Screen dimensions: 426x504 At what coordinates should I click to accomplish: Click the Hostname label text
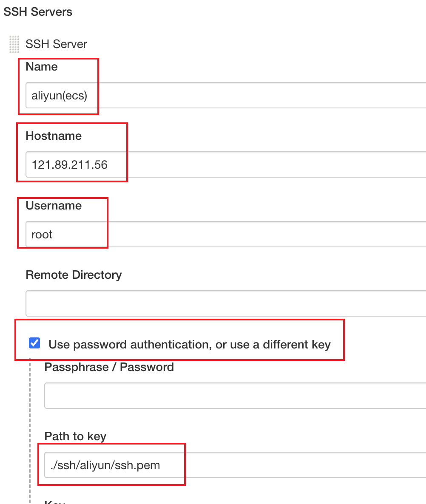[54, 136]
